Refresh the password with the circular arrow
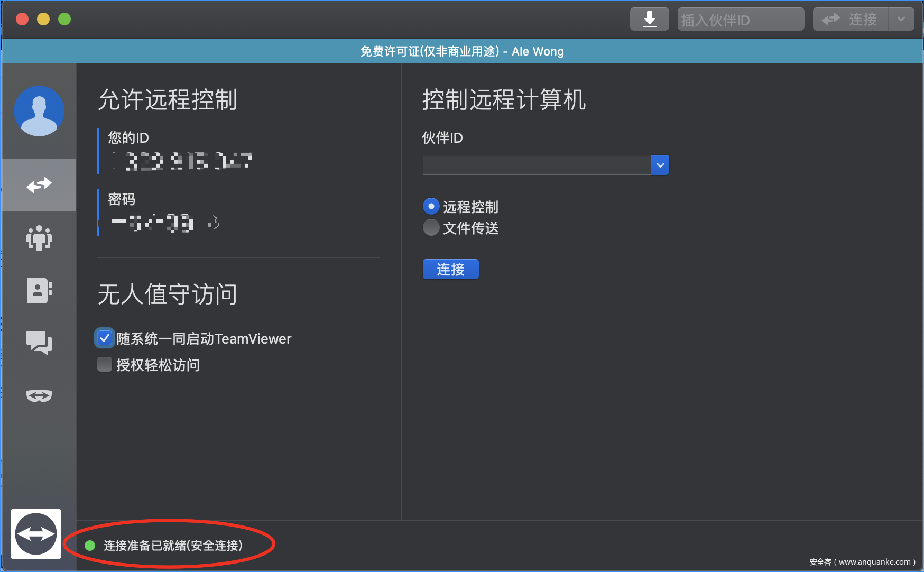Viewport: 924px width, 572px height. [214, 223]
